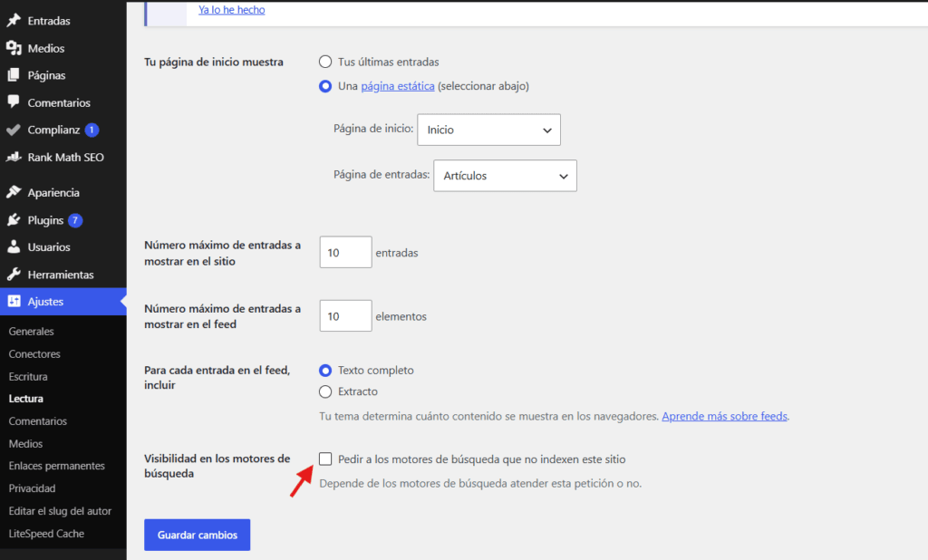
Task: Open Enlaces permanentes settings
Action: pos(57,466)
